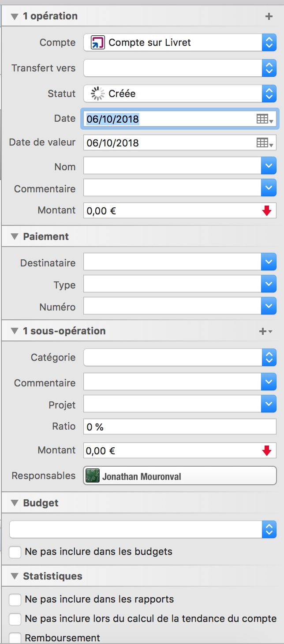Screen dimensions: 284x644
Task: Click the red arrow in the top Montant field
Action: tap(266, 211)
